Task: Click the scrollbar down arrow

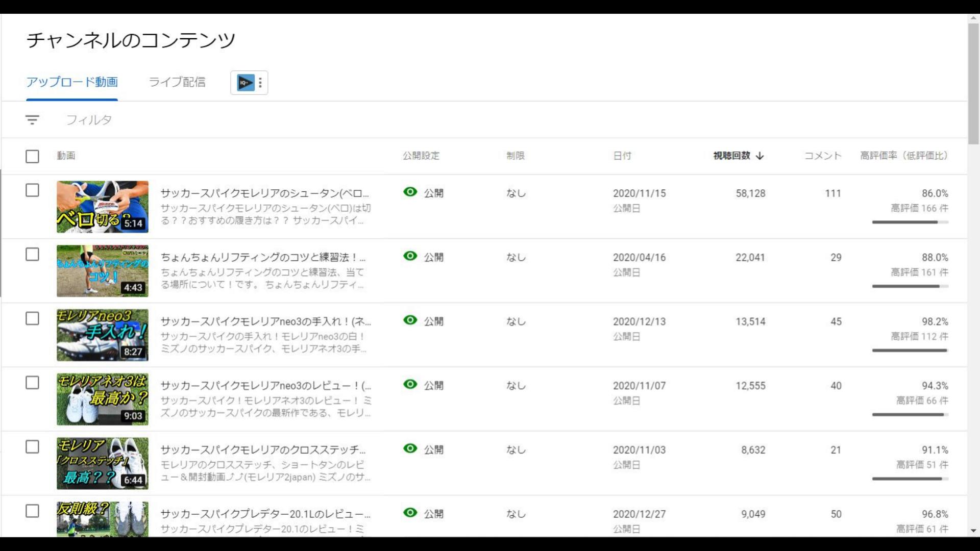Action: pos(973,531)
